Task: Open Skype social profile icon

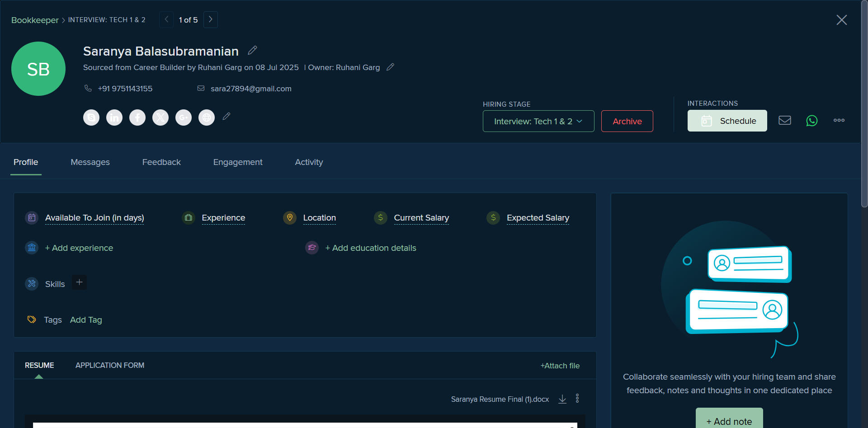Action: click(x=91, y=118)
